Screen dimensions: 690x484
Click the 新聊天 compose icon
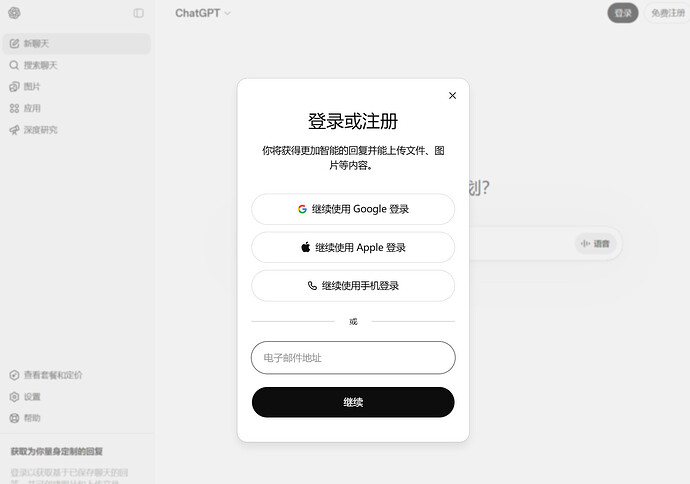click(15, 44)
